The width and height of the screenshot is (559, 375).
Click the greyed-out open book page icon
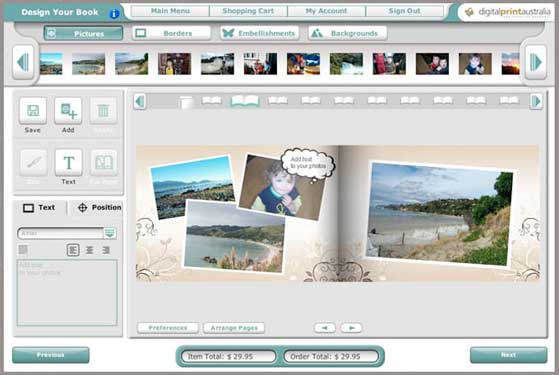(x=103, y=163)
